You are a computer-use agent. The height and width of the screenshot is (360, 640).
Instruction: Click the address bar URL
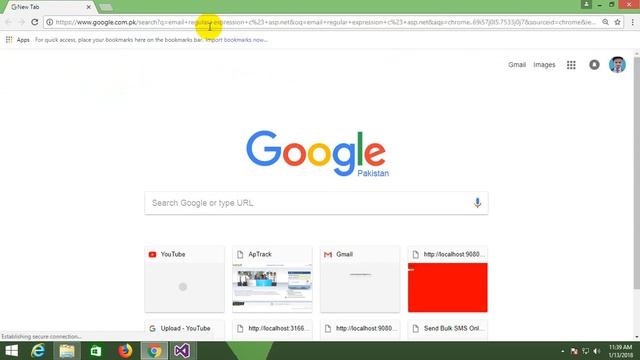coord(325,22)
